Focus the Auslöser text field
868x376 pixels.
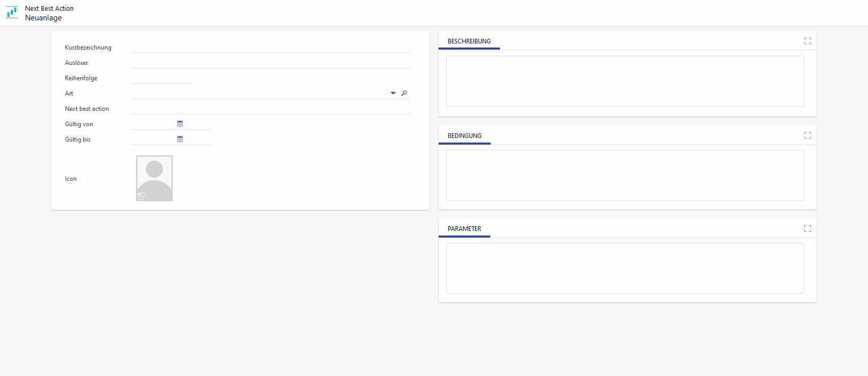tap(270, 62)
